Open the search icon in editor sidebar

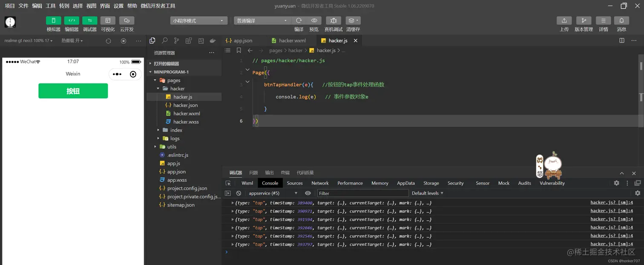(x=164, y=40)
